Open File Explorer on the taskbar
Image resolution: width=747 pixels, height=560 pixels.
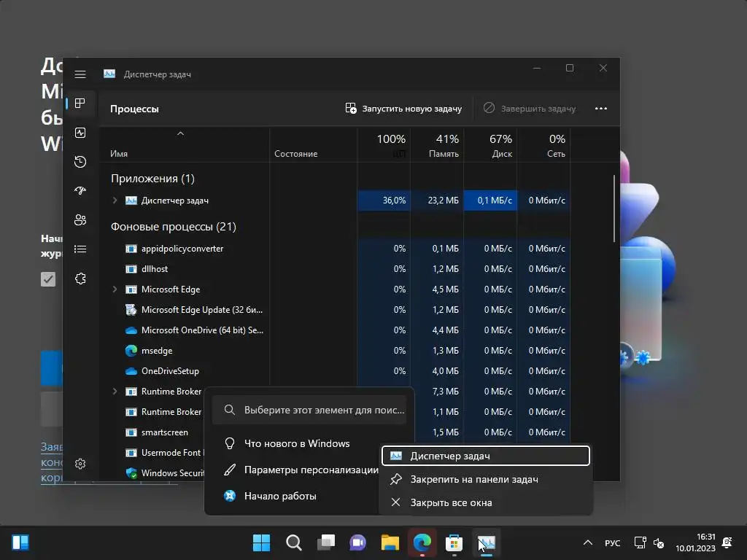click(390, 542)
